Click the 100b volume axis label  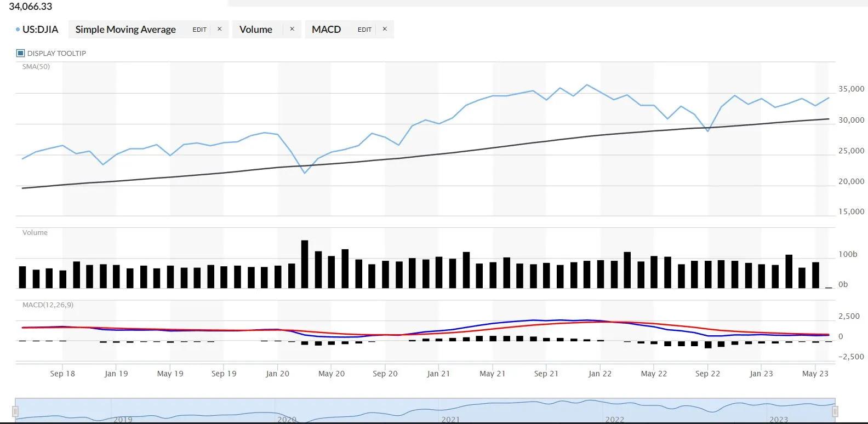[848, 254]
